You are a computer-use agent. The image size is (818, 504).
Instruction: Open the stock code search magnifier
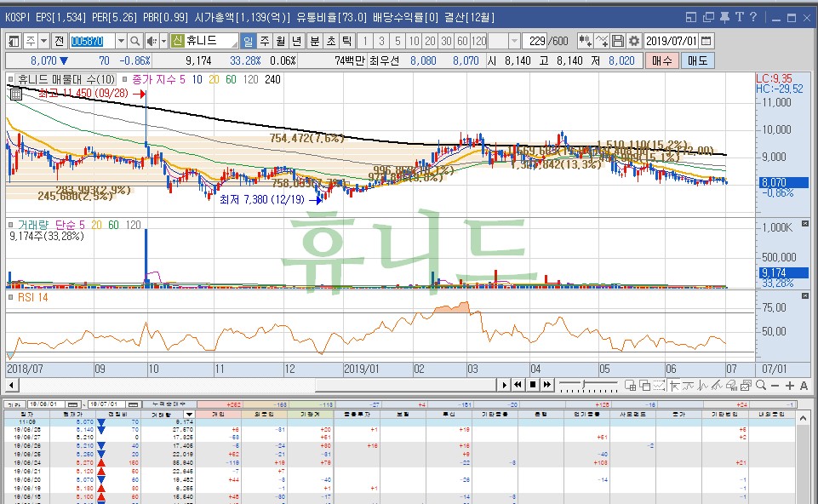[x=134, y=41]
